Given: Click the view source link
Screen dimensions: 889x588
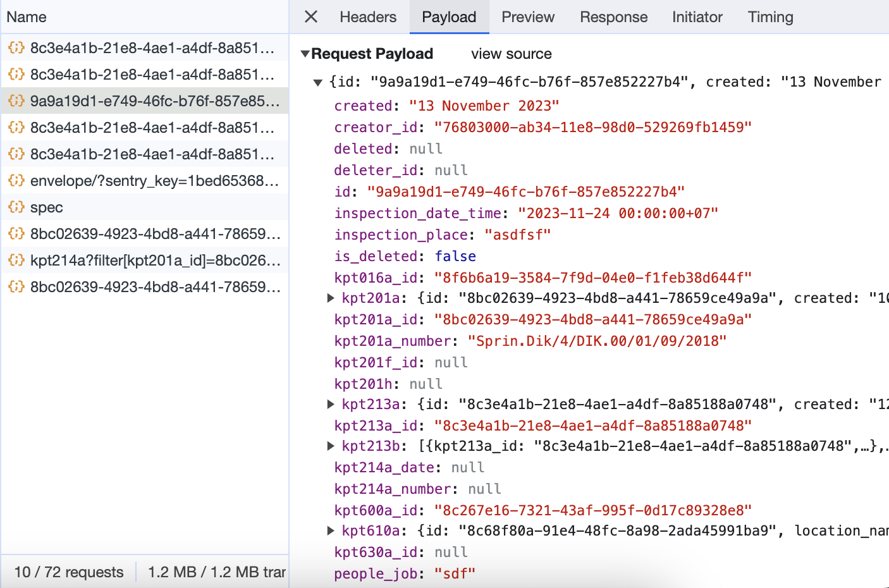Looking at the screenshot, I should 511,54.
